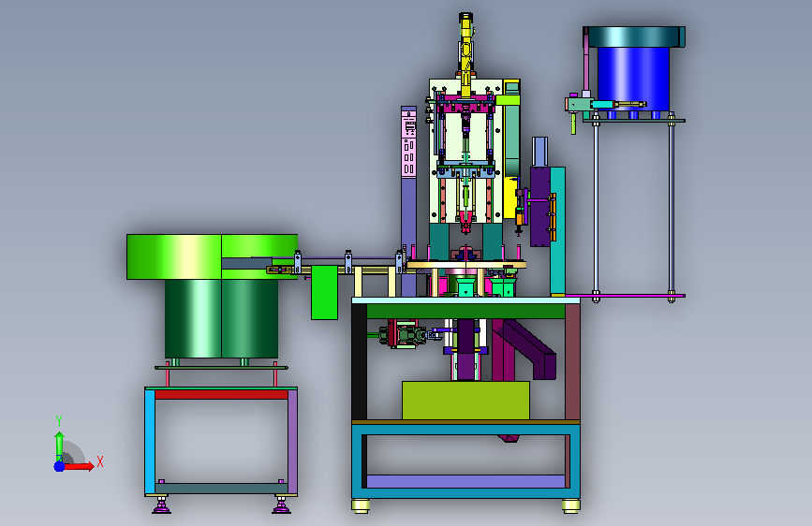
Task: Select the pink control panel column
Action: tap(408, 142)
